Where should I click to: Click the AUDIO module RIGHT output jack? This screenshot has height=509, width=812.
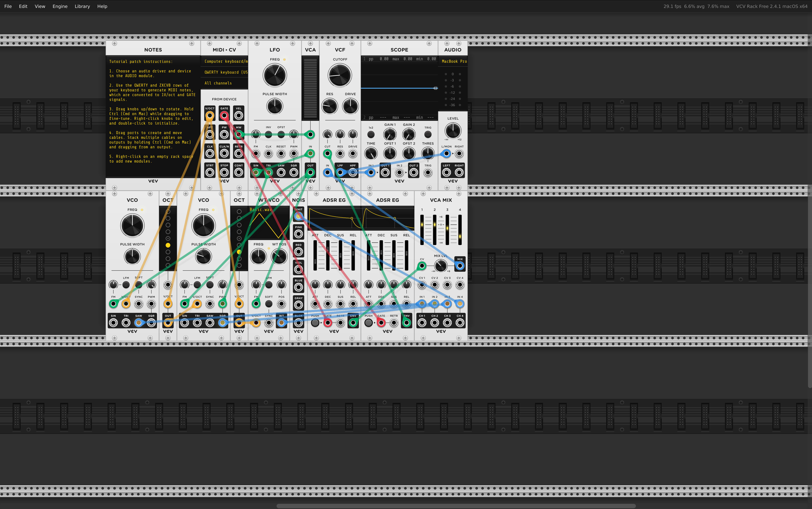coord(459,173)
